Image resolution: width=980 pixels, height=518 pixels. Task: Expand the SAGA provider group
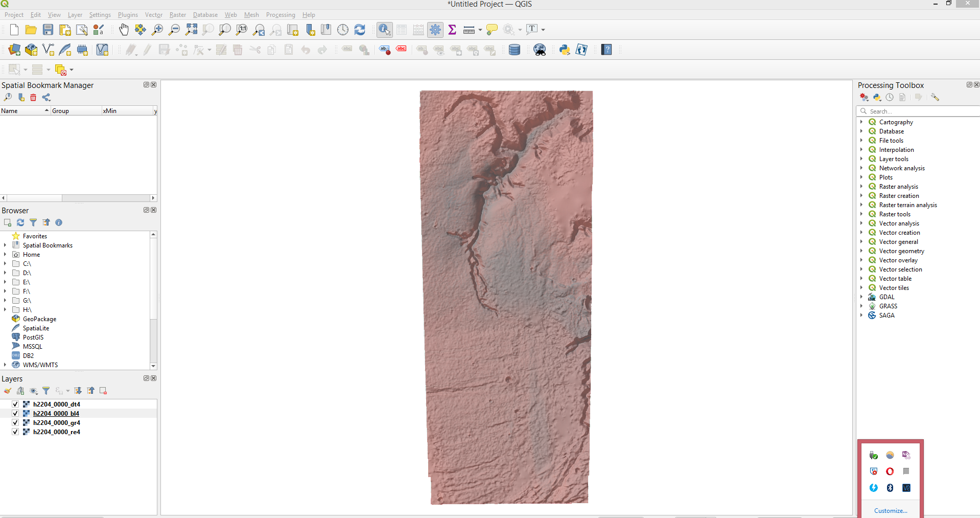tap(861, 315)
